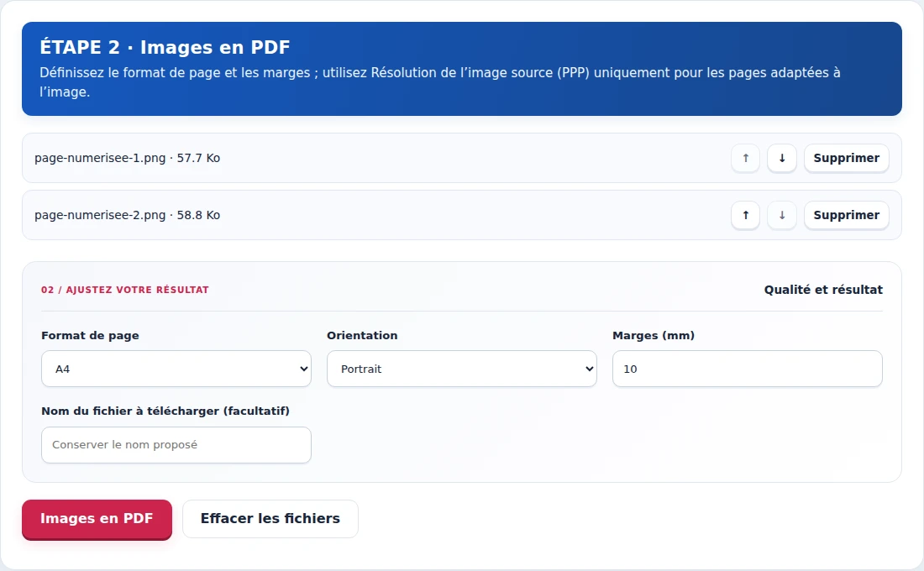Viewport: 924px width, 571px height.
Task: Move page-numerisee-2.png down with arrow icon
Action: (782, 215)
